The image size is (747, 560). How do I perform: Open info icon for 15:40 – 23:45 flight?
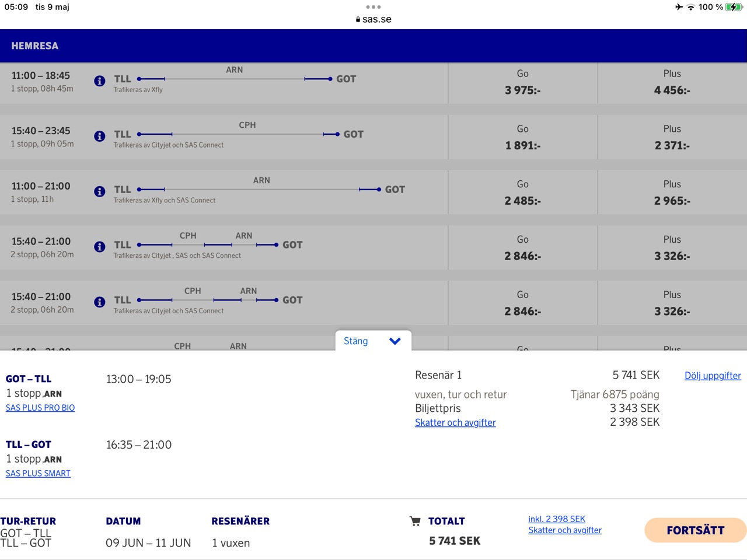coord(100,136)
